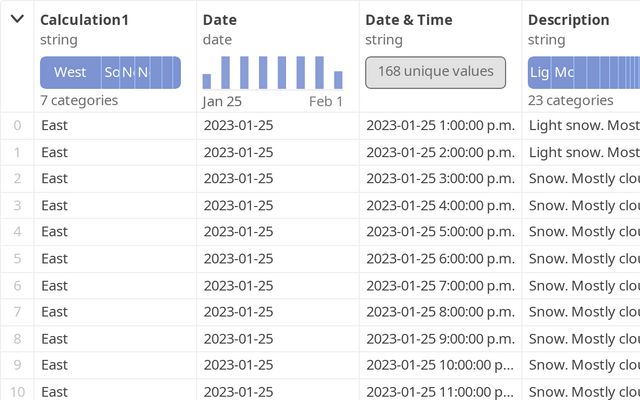640x400 pixels.
Task: Click East cell in row 3
Action: [x=115, y=206]
